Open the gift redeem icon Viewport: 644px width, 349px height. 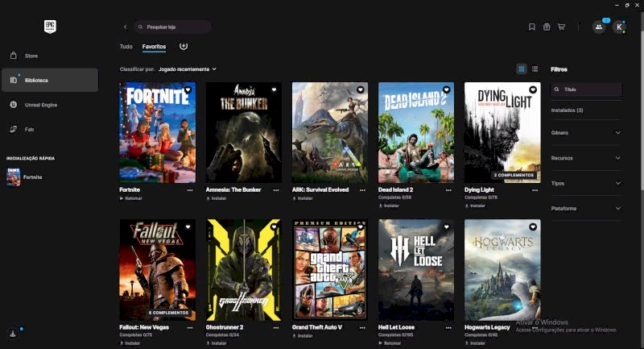tap(547, 27)
